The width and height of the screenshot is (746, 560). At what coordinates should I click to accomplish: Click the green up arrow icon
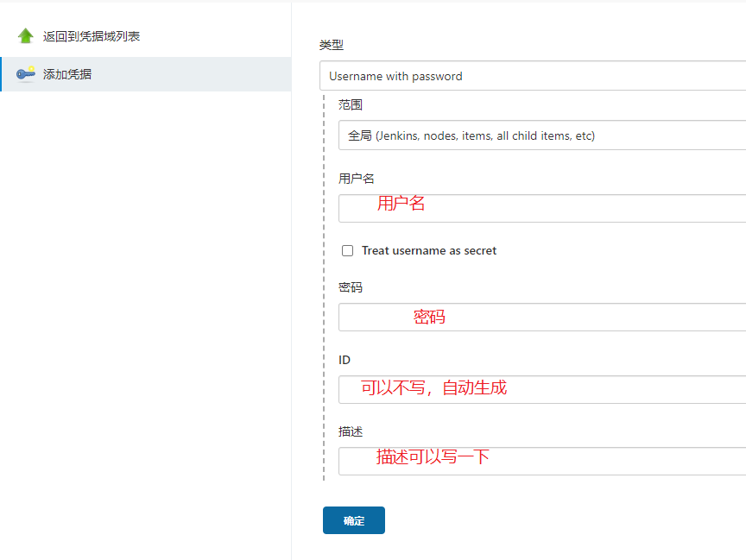26,36
